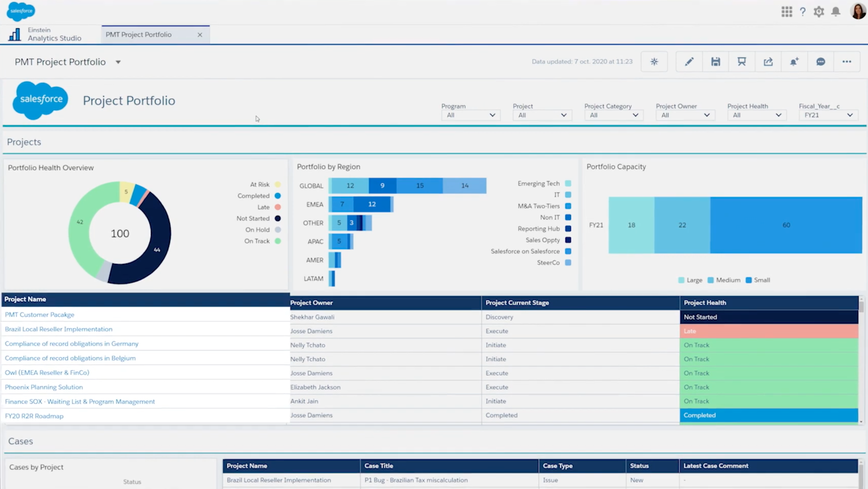This screenshot has width=868, height=489.
Task: Open the app launcher grid icon
Action: 786,12
